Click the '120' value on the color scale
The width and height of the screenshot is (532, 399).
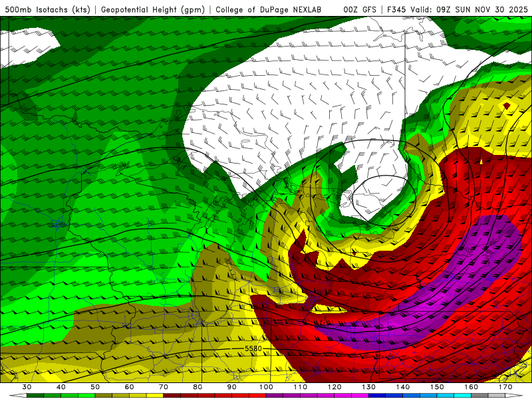[334, 387]
